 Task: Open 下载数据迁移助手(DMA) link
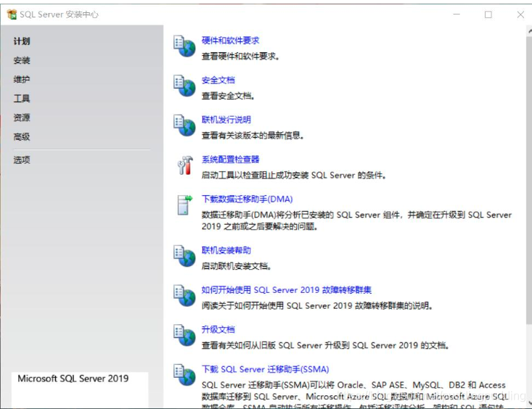pos(247,199)
